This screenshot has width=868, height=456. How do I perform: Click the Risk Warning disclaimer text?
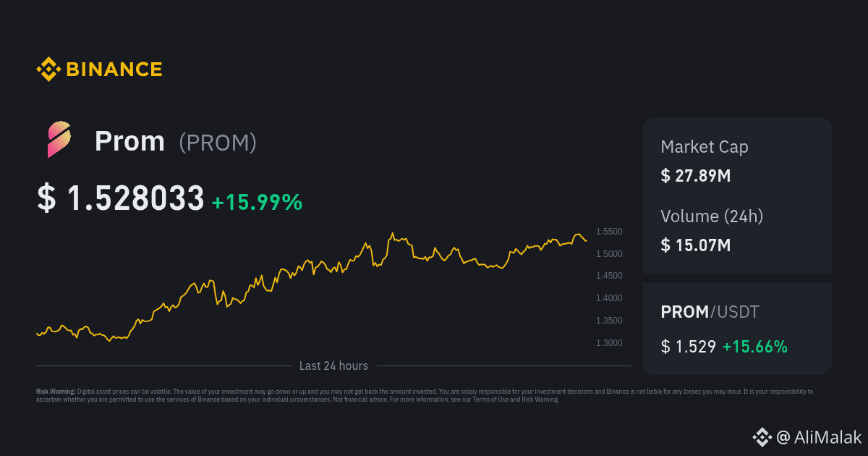click(425, 395)
